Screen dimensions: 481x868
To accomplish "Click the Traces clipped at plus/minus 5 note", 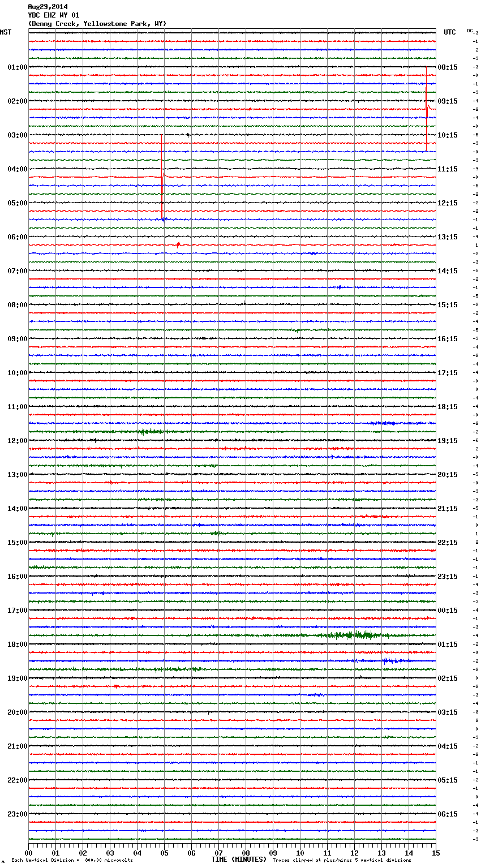I will [x=342, y=861].
